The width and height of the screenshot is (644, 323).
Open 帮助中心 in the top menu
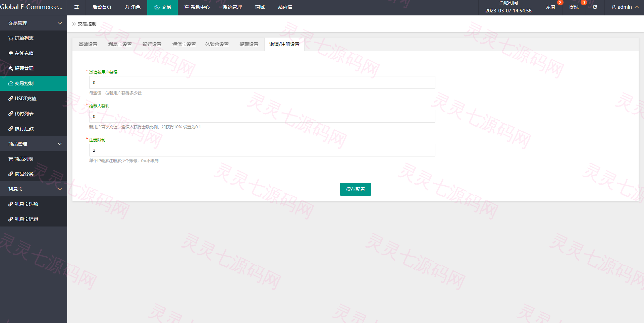pyautogui.click(x=197, y=7)
